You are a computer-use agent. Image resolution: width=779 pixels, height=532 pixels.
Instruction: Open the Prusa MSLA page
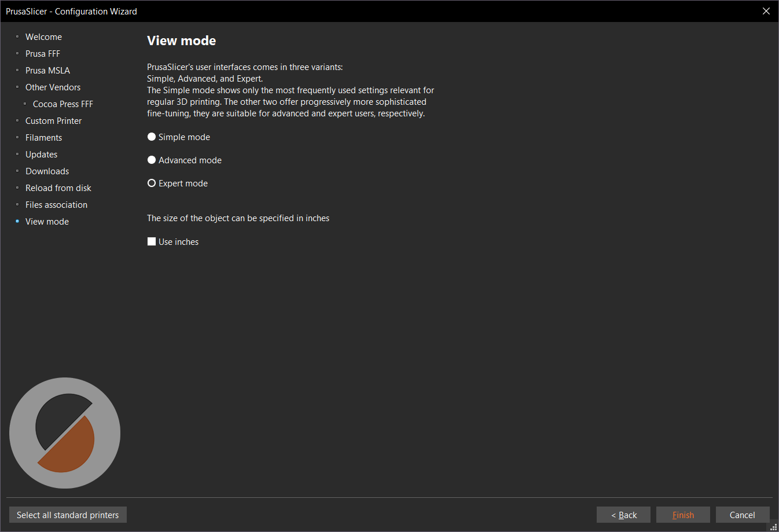47,71
